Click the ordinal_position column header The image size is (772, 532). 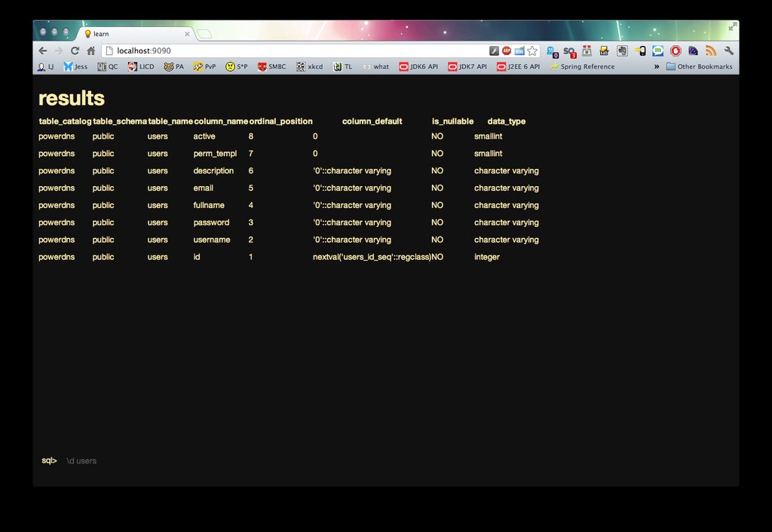pyautogui.click(x=280, y=121)
